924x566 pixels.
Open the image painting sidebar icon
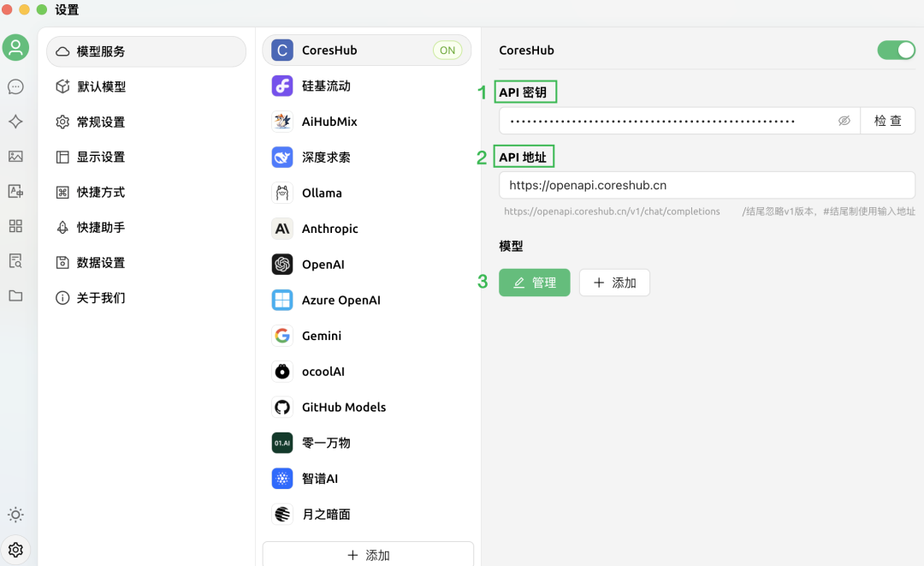[16, 156]
